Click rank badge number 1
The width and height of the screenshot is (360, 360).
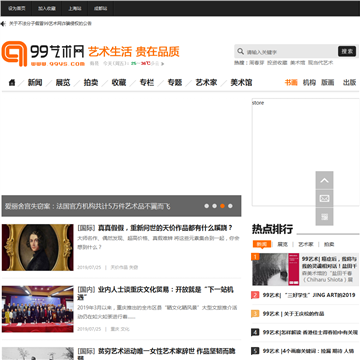[x=255, y=257]
